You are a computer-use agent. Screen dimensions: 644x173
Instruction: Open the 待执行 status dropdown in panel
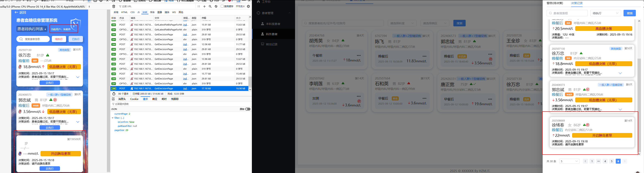click(x=606, y=13)
